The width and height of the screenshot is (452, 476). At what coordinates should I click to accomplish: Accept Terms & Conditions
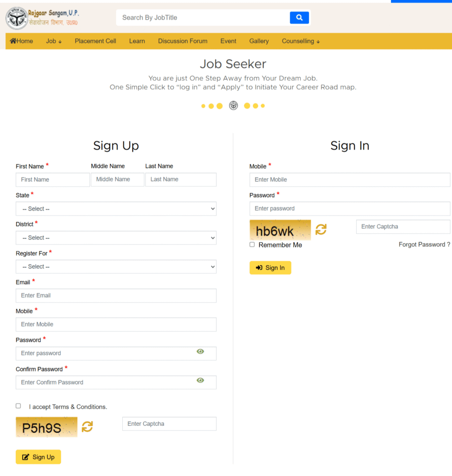coord(18,405)
